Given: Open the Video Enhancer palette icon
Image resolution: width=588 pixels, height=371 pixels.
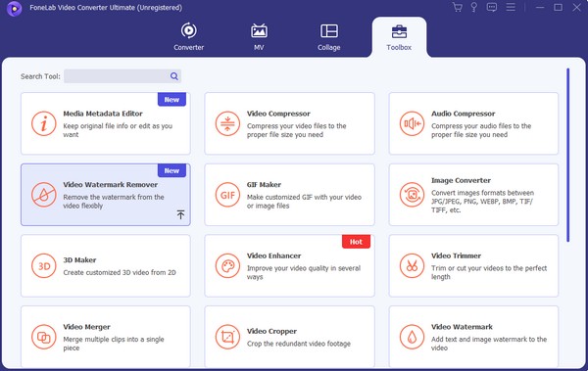Looking at the screenshot, I should 227,266.
